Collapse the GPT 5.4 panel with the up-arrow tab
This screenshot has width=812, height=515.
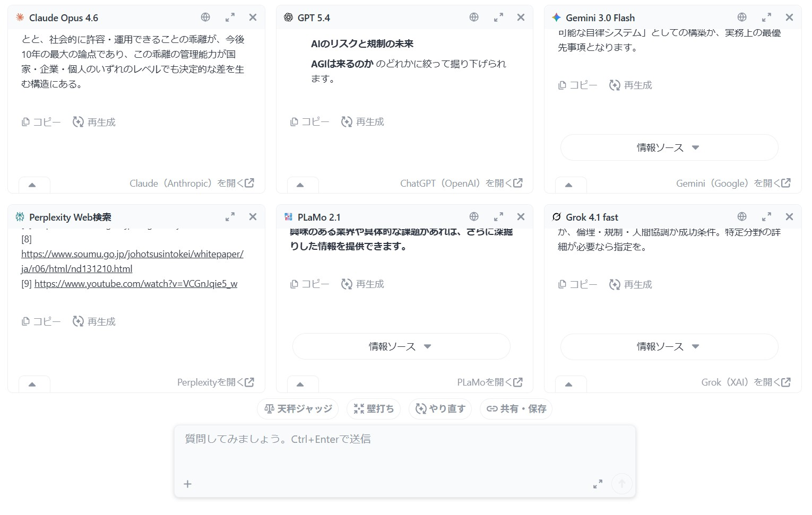303,185
